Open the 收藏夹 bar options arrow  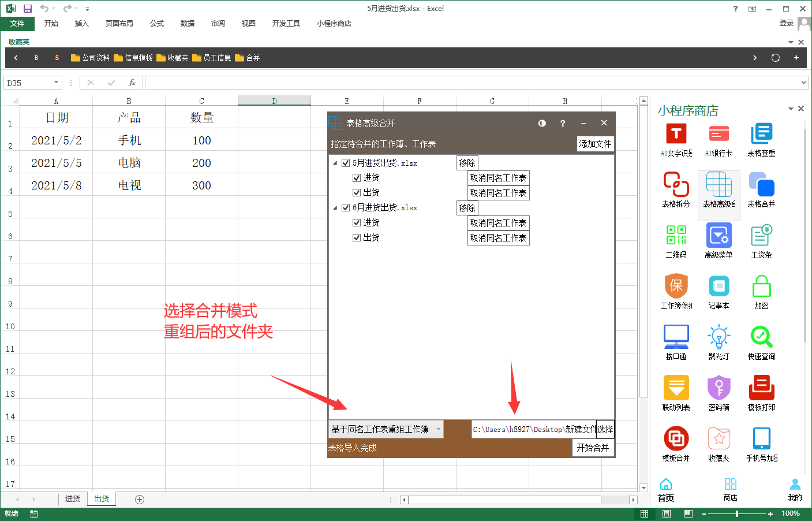(791, 42)
